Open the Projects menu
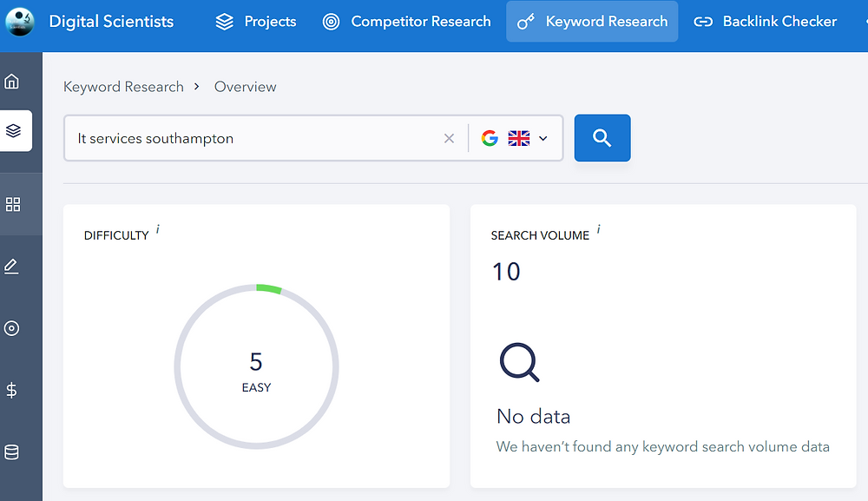The width and height of the screenshot is (868, 501). 256,22
